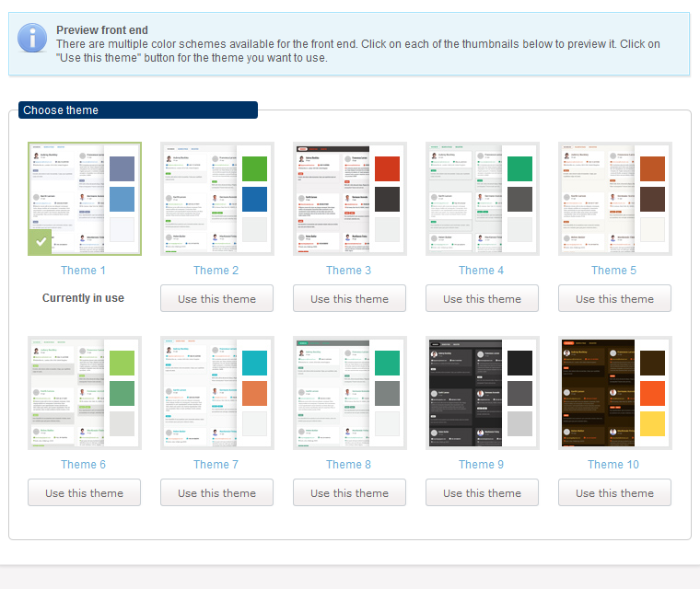
Task: Click Use this theme under Theme 10
Action: 614,492
